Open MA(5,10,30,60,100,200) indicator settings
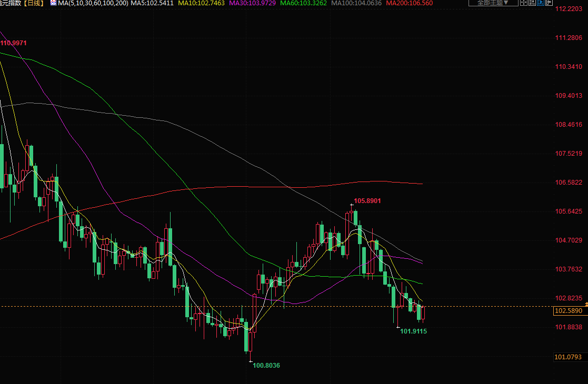 point(93,3)
